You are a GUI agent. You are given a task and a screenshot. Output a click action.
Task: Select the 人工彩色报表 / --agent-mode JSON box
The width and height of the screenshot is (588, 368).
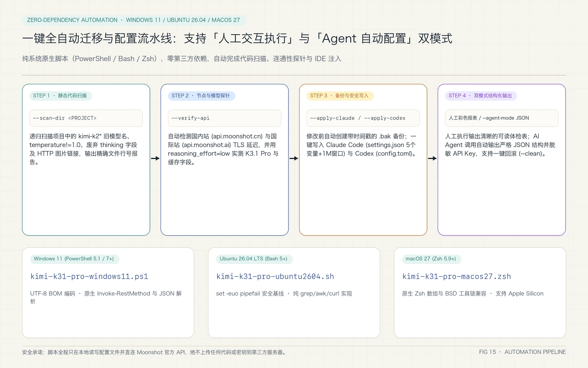(502, 118)
